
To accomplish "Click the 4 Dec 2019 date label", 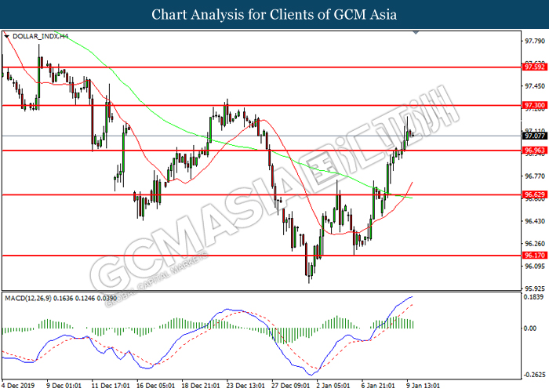I will pyautogui.click(x=19, y=386).
